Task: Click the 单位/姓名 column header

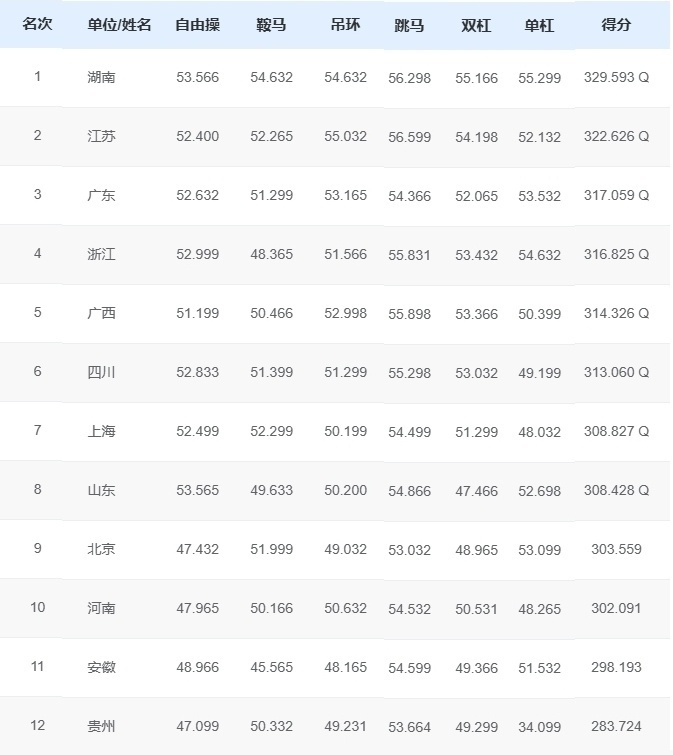Action: click(x=119, y=24)
